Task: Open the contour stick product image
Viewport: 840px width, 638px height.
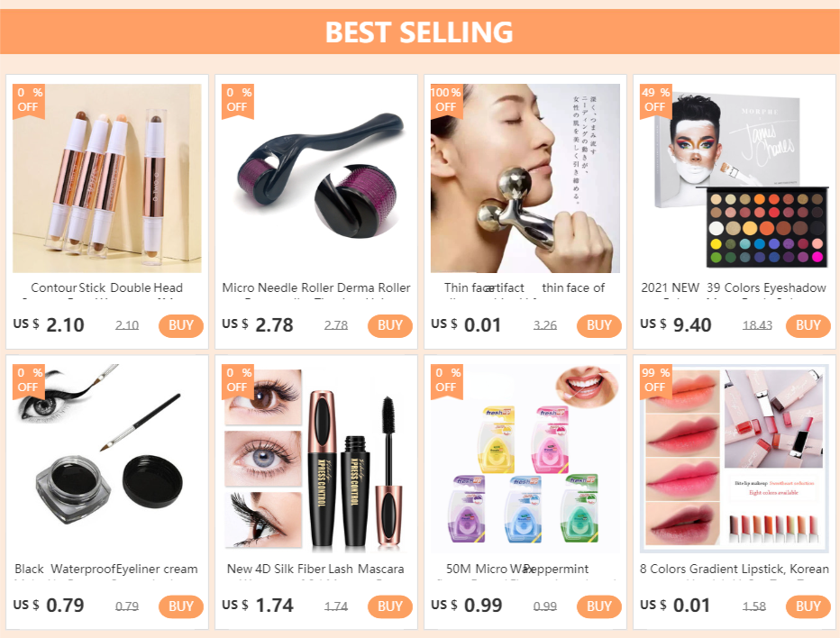Action: click(x=107, y=178)
